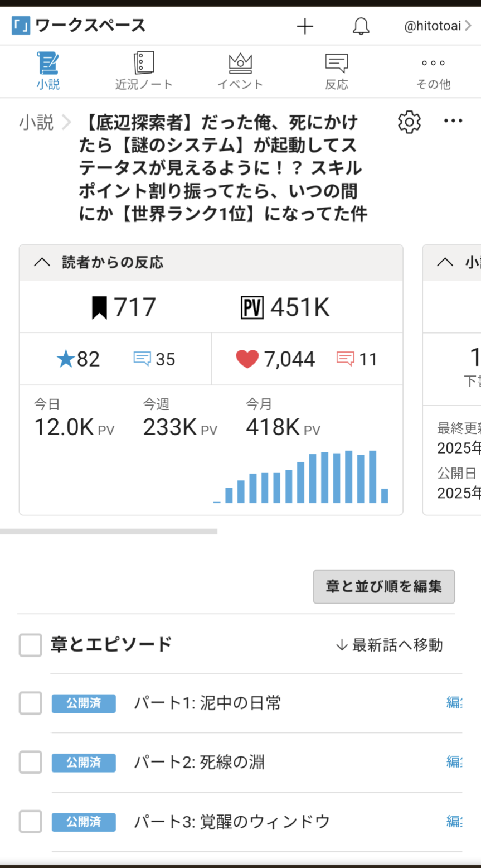
Task: Click the horizontal scrollbar below the stats cards
Action: coord(109,532)
